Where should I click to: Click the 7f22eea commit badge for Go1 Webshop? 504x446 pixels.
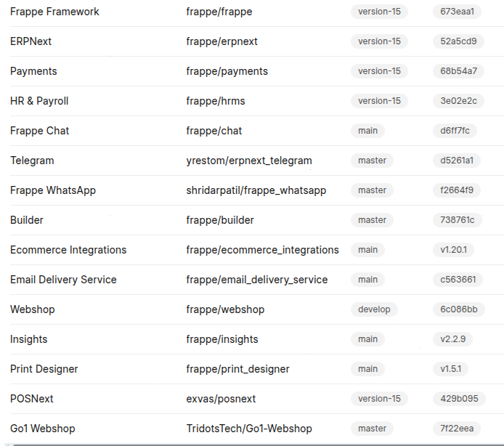[x=457, y=429]
